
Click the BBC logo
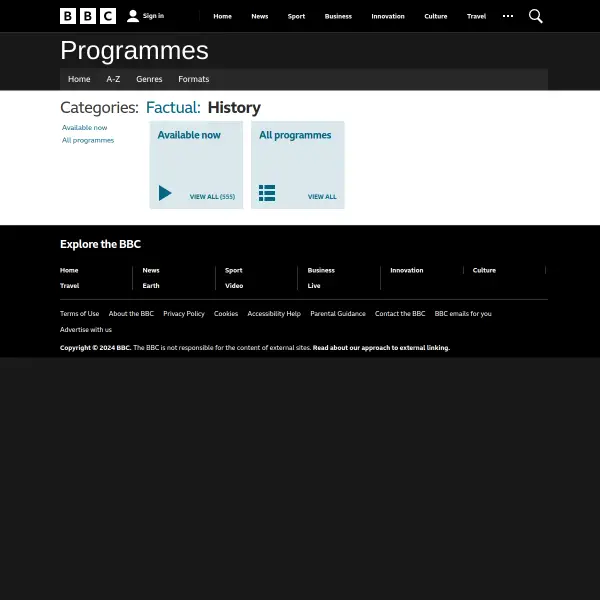click(88, 16)
